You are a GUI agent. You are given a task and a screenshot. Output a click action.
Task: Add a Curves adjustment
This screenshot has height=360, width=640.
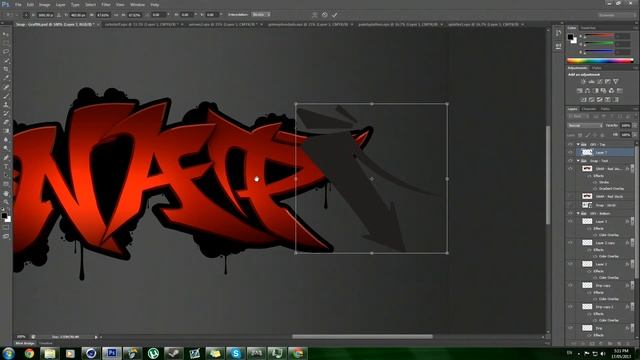[x=599, y=82]
